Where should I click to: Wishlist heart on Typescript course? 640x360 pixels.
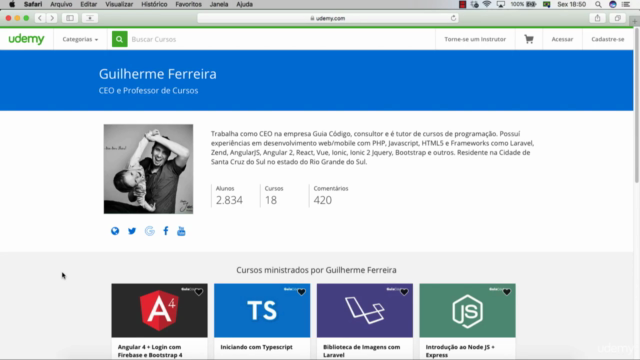[301, 292]
